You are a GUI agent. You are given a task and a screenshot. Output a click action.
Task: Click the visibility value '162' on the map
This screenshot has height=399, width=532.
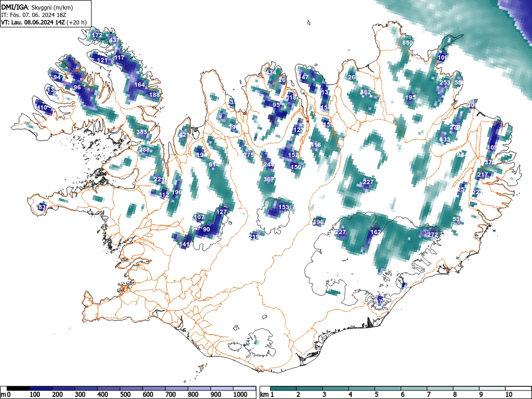(376, 232)
